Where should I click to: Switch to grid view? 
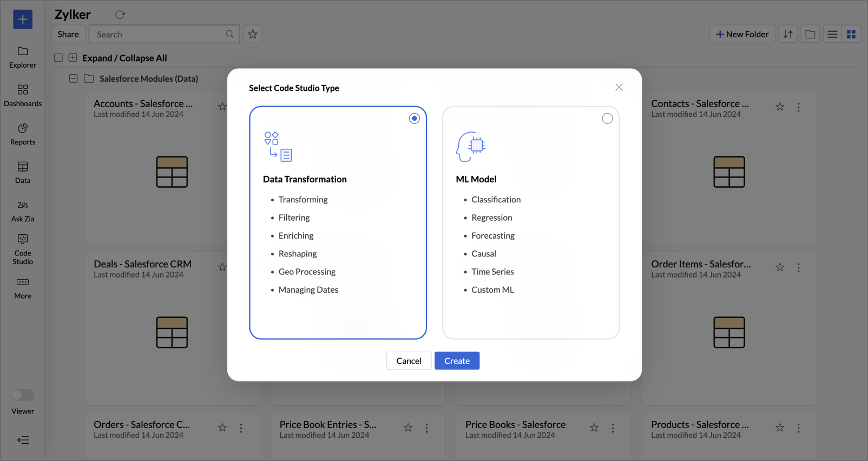851,34
